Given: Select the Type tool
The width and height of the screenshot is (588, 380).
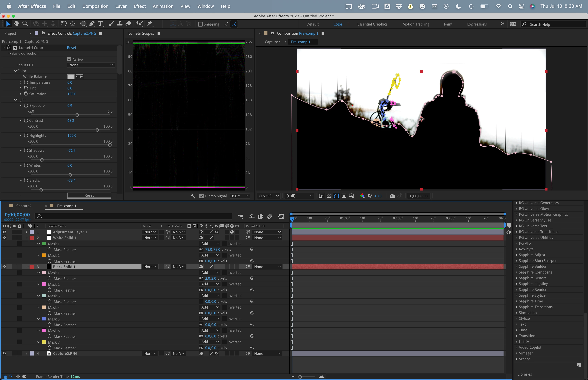Looking at the screenshot, I should tap(100, 24).
